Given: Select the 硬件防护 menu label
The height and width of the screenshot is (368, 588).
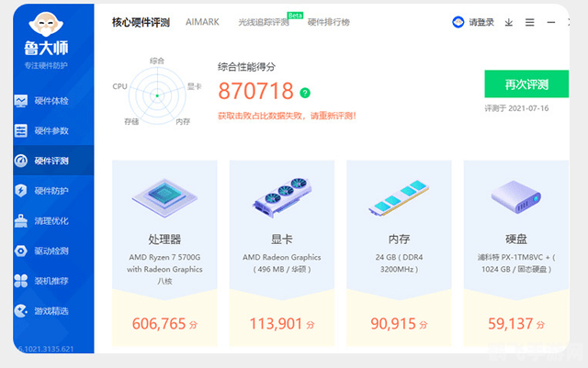Looking at the screenshot, I should [51, 191].
